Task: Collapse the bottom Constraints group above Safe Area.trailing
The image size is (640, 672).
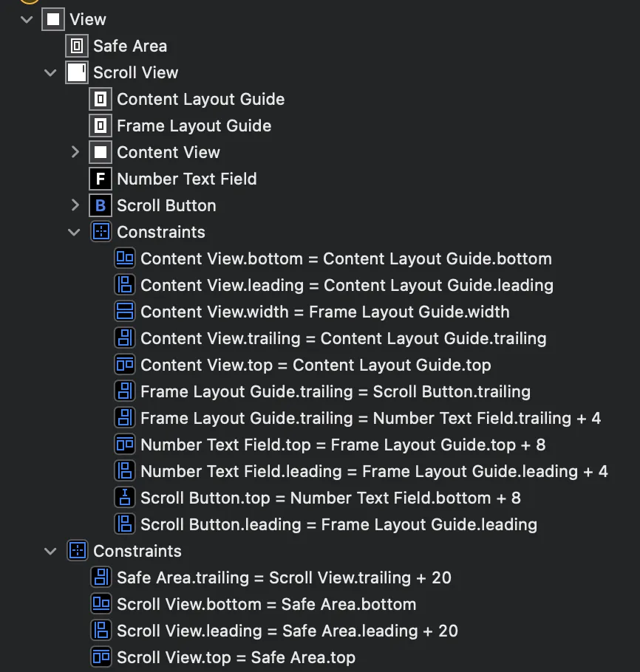Action: click(x=50, y=551)
